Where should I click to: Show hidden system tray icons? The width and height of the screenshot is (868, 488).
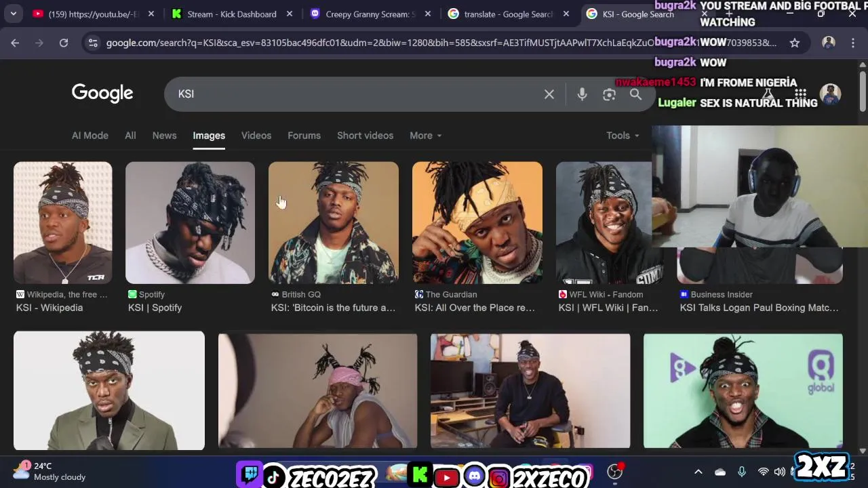click(x=698, y=472)
